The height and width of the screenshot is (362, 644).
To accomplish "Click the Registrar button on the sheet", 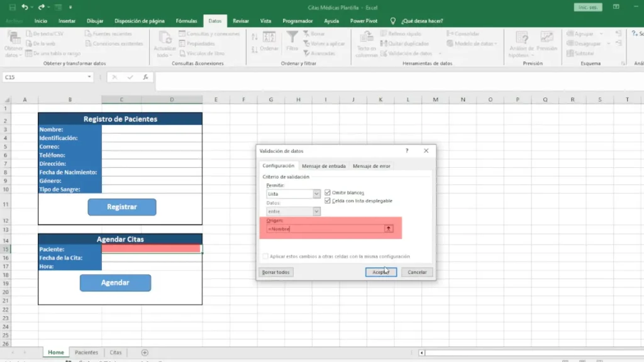I will 122,207.
